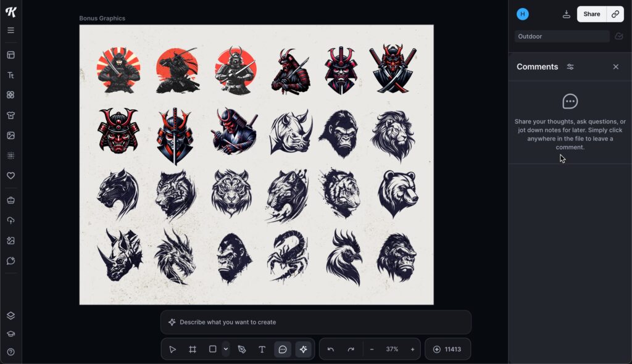The width and height of the screenshot is (632, 364).
Task: Open the 11413 credits button
Action: click(x=448, y=349)
